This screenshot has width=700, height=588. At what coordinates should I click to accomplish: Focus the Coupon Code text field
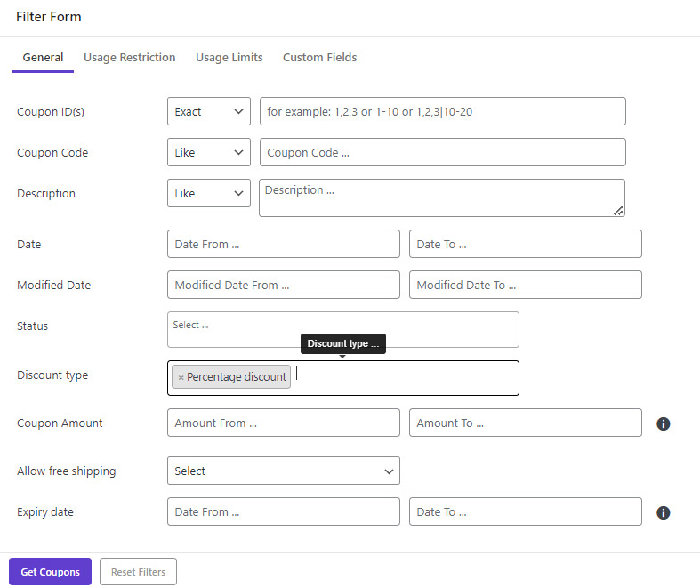click(442, 152)
